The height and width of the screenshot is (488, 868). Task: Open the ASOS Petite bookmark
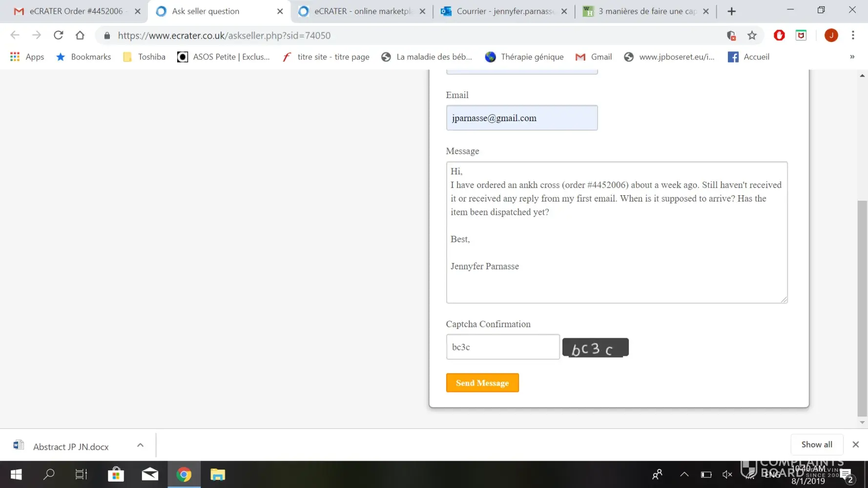tap(224, 57)
